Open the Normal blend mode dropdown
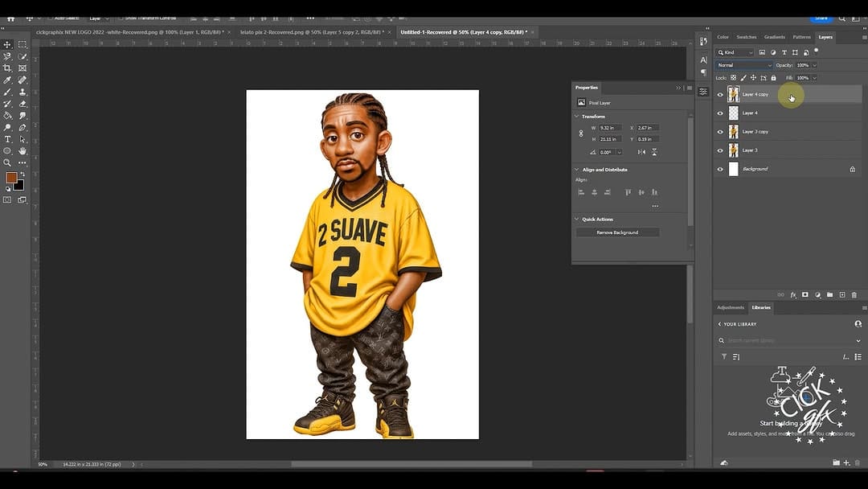The image size is (868, 489). [x=744, y=65]
